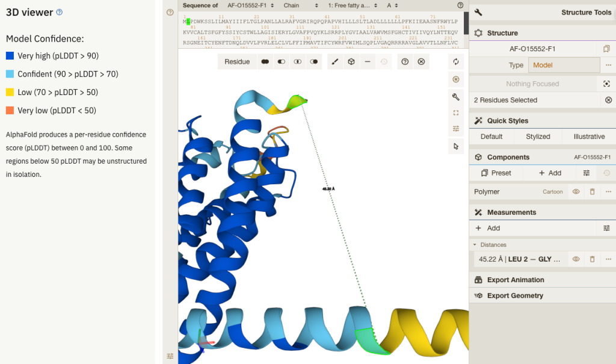Viewport: 616px width, 364px height.
Task: Click the Low pLDDT yellow legend swatch
Action: point(10,92)
